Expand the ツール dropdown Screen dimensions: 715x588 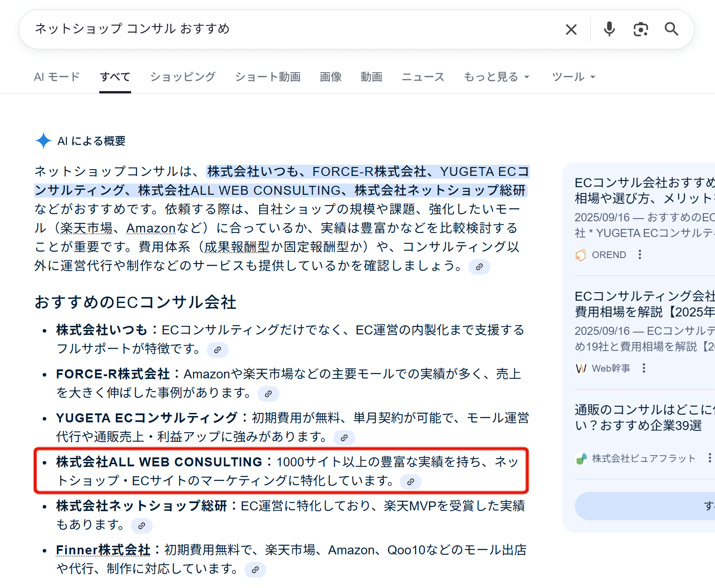(573, 77)
